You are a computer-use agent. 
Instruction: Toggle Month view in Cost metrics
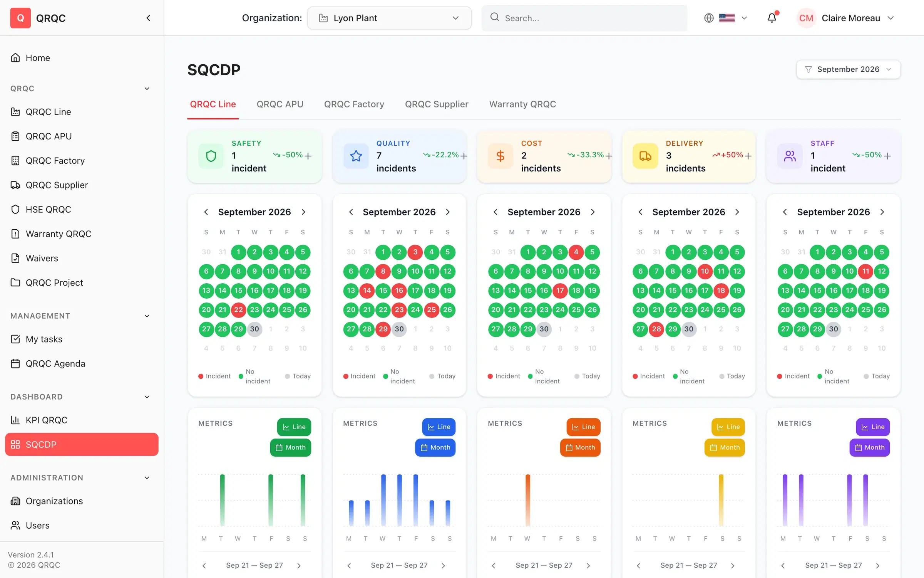coord(580,447)
